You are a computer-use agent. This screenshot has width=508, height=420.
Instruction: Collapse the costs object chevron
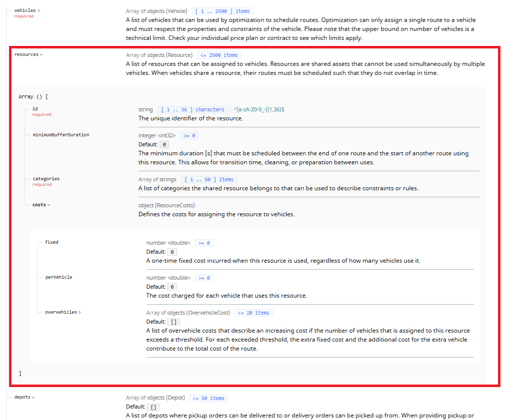coord(48,205)
